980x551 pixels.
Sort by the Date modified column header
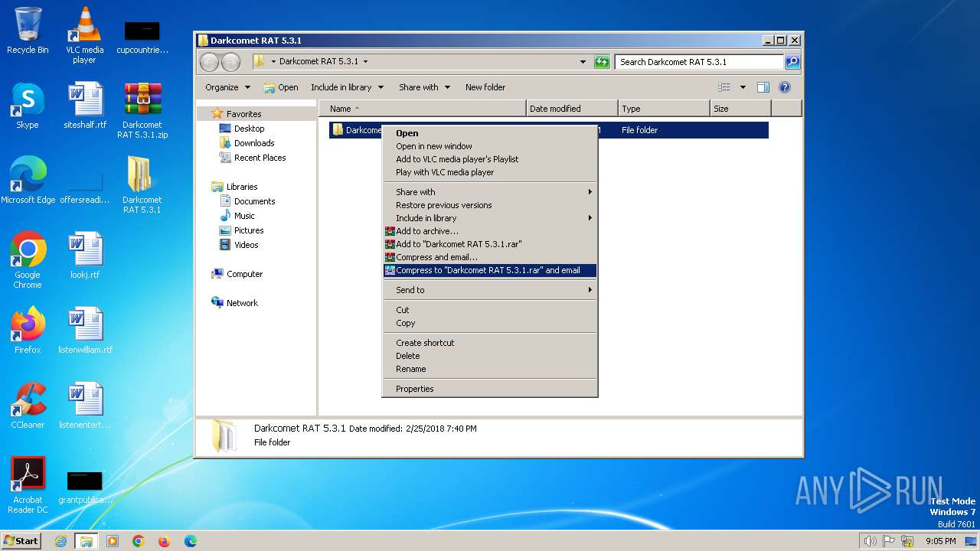[572, 109]
